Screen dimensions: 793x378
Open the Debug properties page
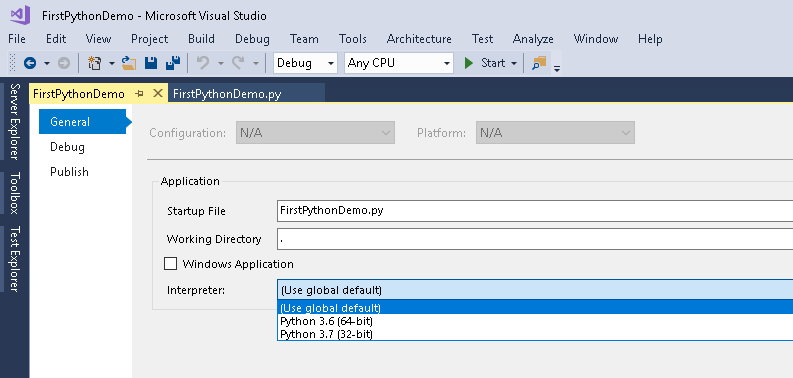point(67,147)
